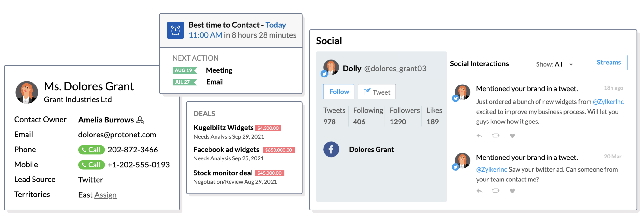Open the Facebook icon for Dolores Grant
Viewport: 644px width, 221px height.
(331, 149)
